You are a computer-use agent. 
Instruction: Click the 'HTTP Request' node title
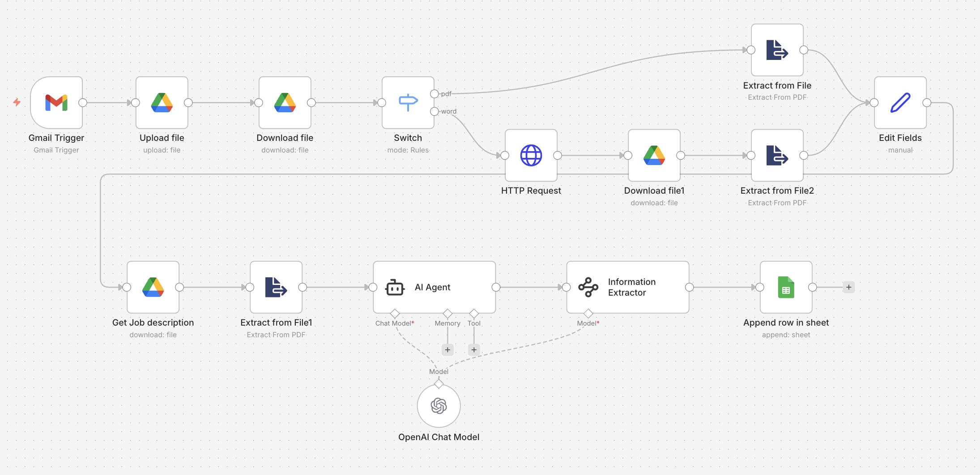[531, 191]
